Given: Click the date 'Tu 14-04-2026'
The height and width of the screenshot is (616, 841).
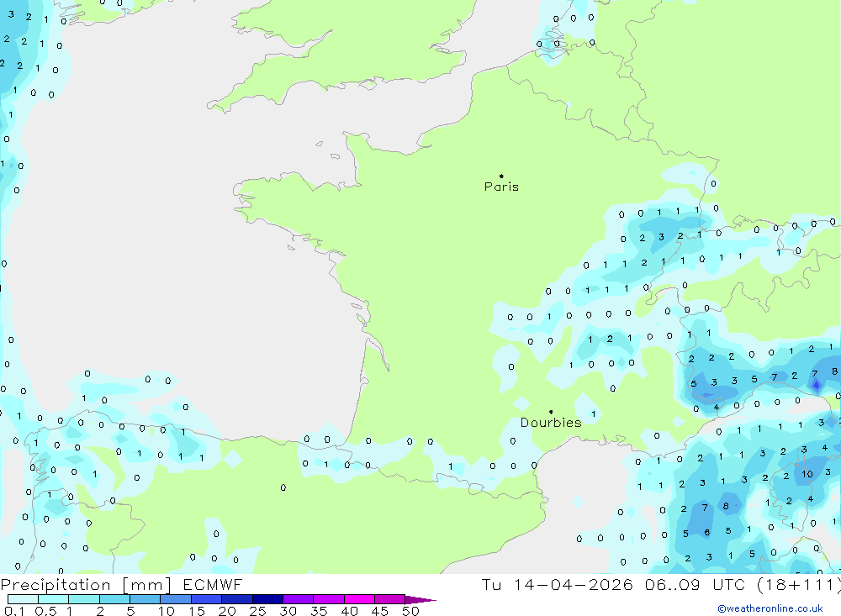Looking at the screenshot, I should click(x=557, y=584).
